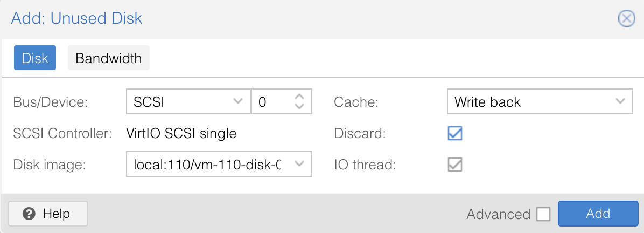Click the Cache dropdown chevron arrow
The image size is (644, 233).
621,101
